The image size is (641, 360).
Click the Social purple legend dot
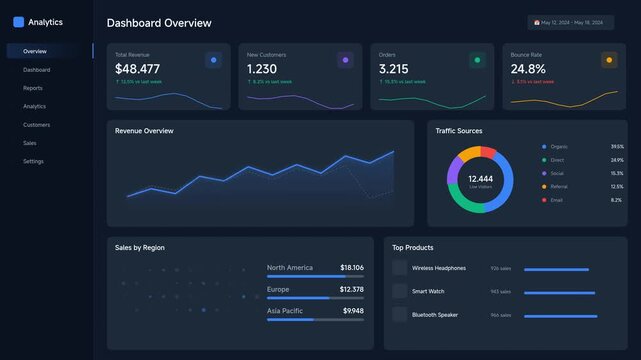(x=544, y=173)
